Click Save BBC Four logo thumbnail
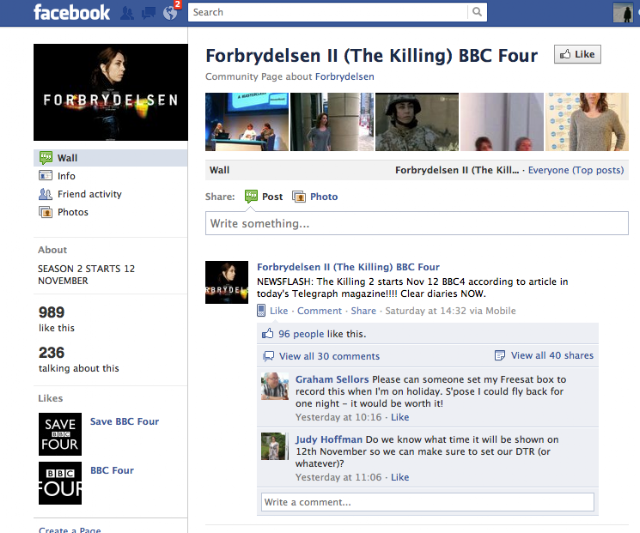640x533 pixels. 60,434
